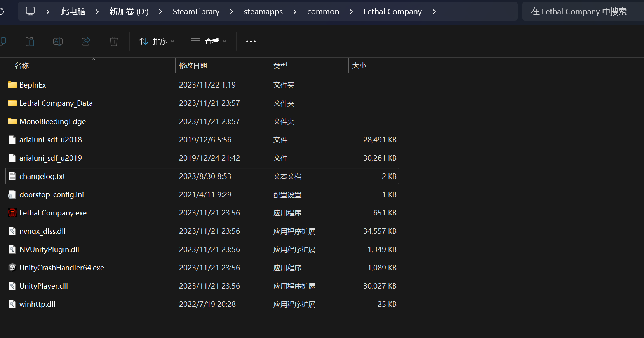
Task: Select the doorstop_config.ini file name
Action: point(52,194)
